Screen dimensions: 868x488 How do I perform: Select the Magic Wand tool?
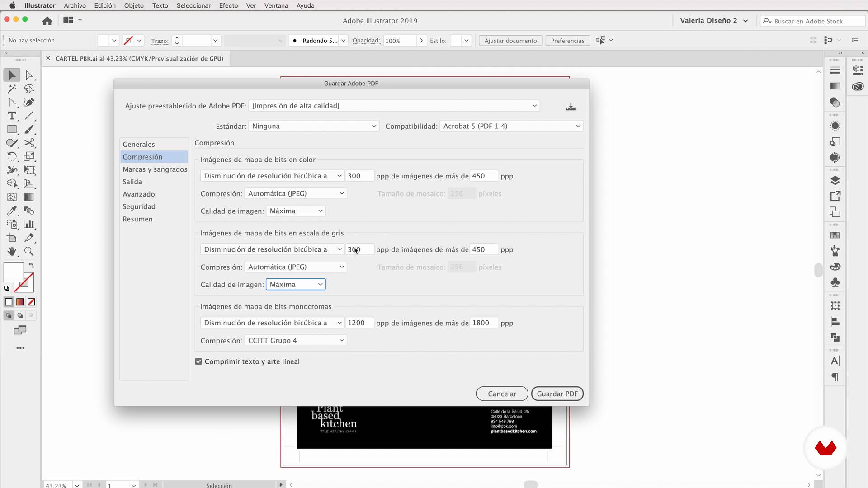12,89
